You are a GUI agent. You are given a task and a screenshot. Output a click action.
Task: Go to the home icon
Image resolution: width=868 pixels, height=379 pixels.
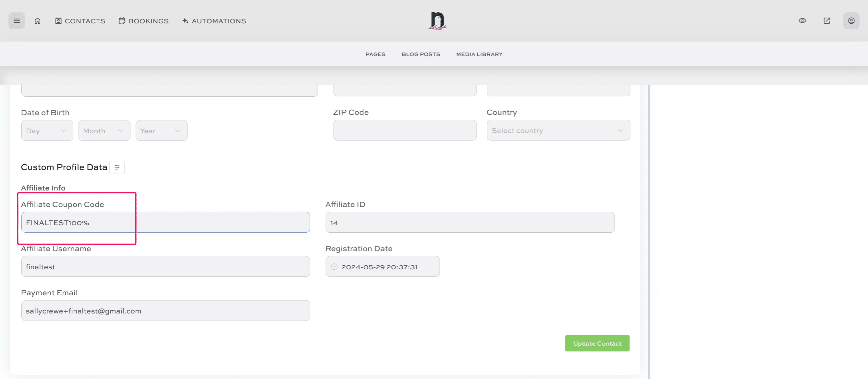tap(37, 21)
